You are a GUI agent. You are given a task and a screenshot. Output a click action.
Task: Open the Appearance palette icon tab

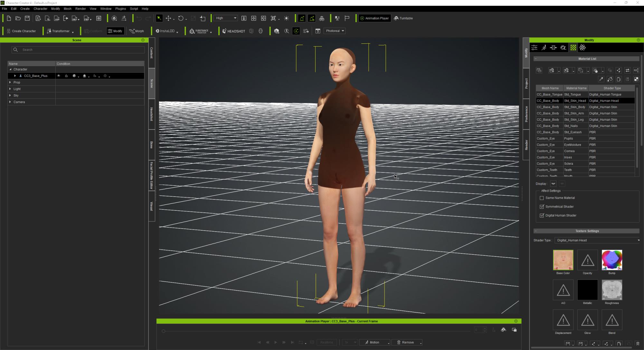tap(563, 48)
